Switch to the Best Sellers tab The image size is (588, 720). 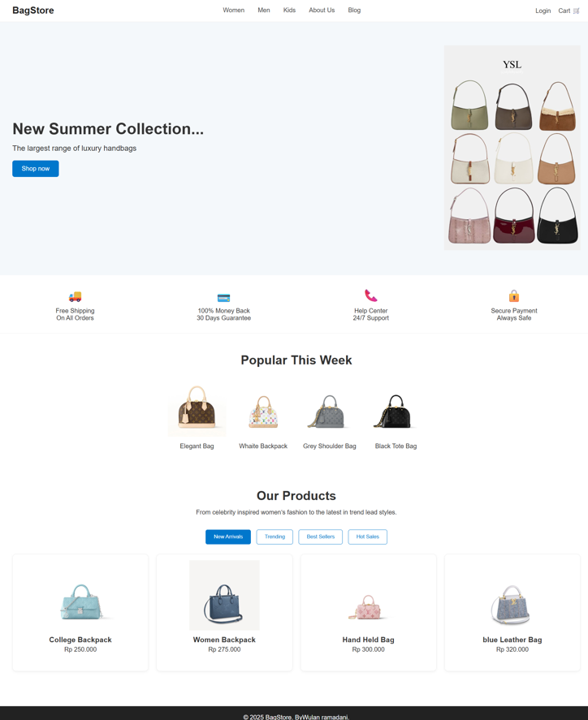pyautogui.click(x=321, y=537)
